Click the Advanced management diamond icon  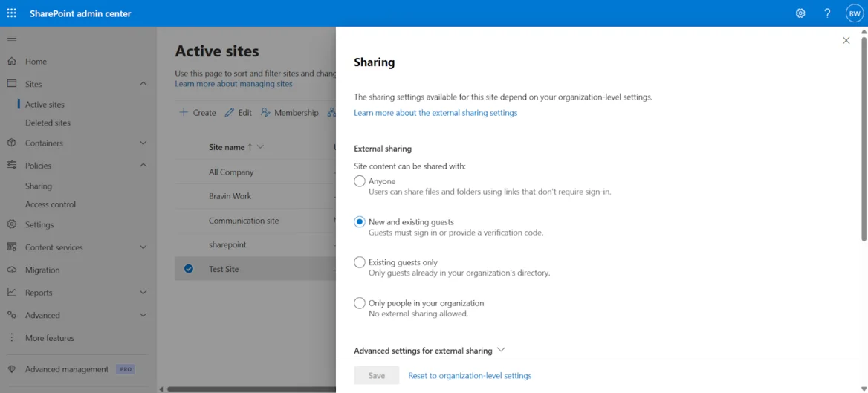(x=12, y=369)
